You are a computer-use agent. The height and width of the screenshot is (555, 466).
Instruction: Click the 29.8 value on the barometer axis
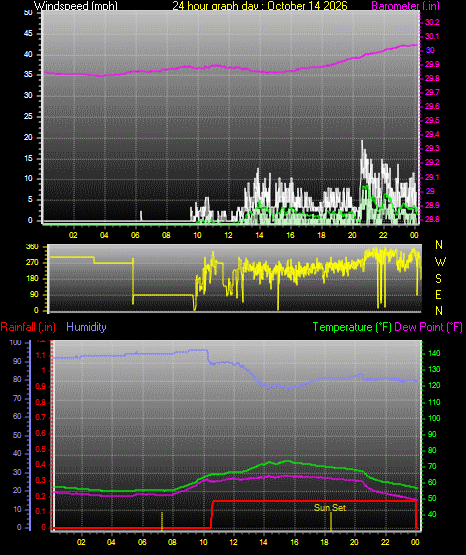coord(432,78)
